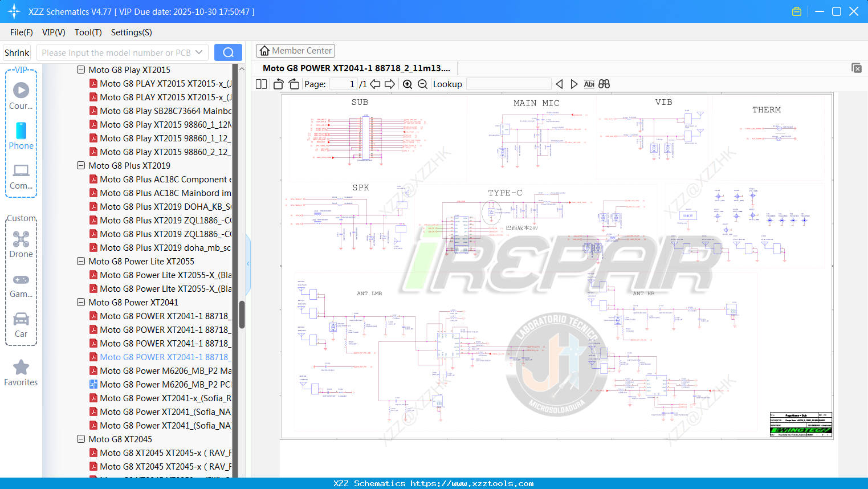This screenshot has width=868, height=489.
Task: Select the Moto G8 XT2045 folder label
Action: (120, 439)
